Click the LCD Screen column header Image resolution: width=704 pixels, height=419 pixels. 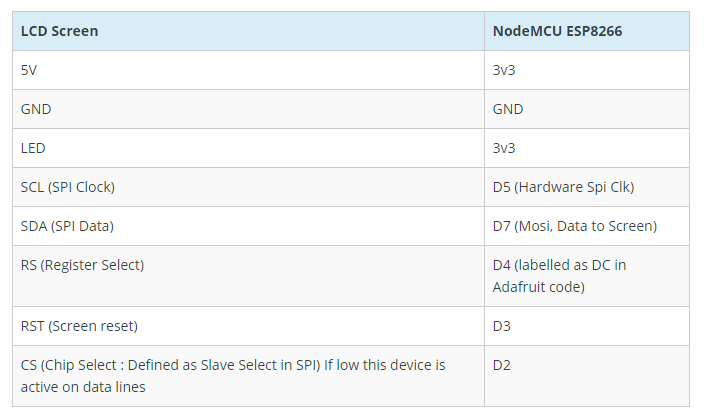pyautogui.click(x=248, y=31)
